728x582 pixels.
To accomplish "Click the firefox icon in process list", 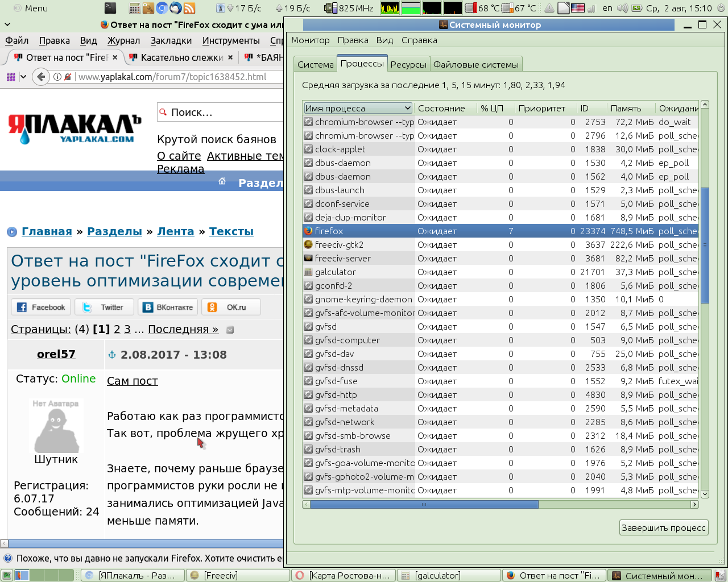I will (x=308, y=231).
